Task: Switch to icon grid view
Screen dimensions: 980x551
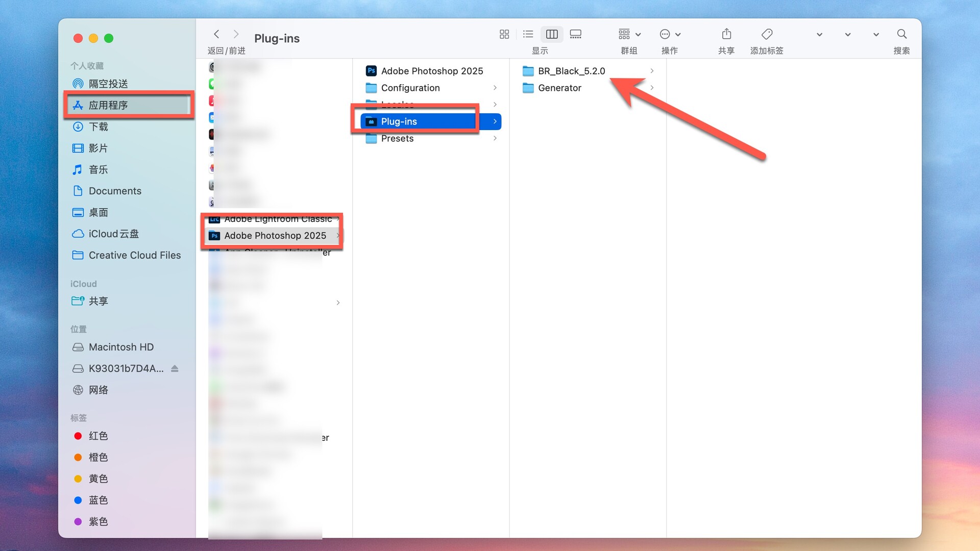Action: click(504, 34)
